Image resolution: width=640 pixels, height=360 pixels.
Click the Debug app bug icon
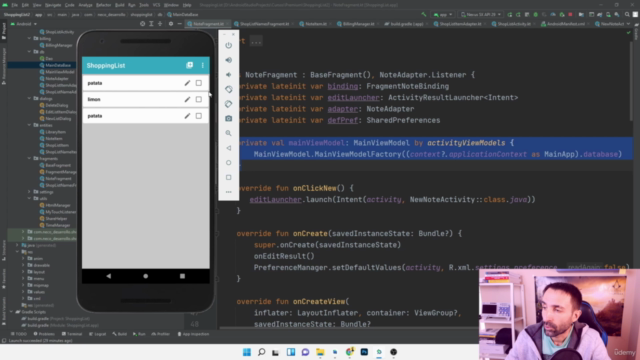pyautogui.click(x=536, y=14)
